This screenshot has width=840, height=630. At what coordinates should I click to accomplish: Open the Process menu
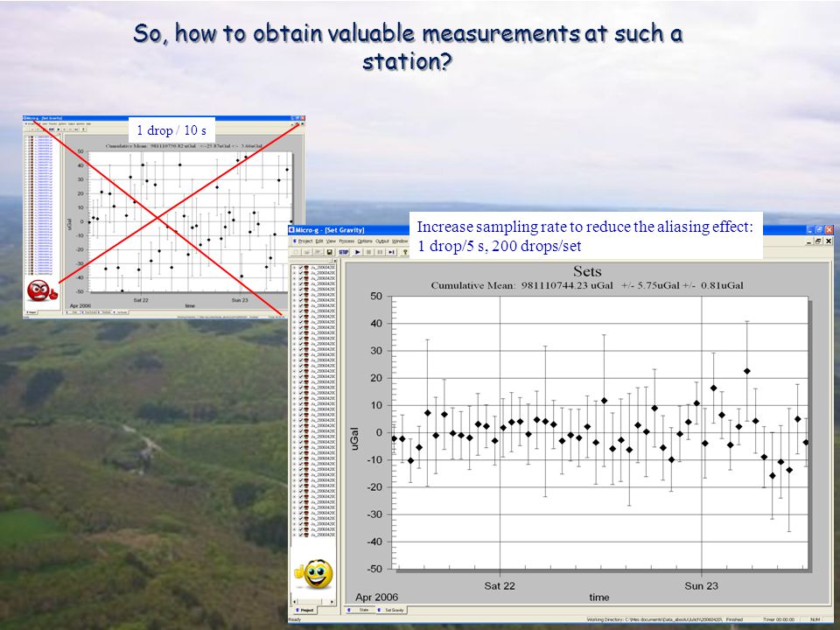(346, 241)
